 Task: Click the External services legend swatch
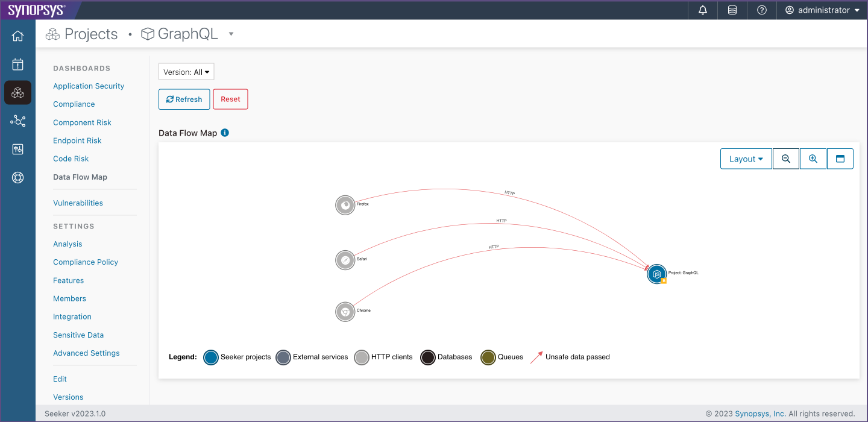[283, 357]
